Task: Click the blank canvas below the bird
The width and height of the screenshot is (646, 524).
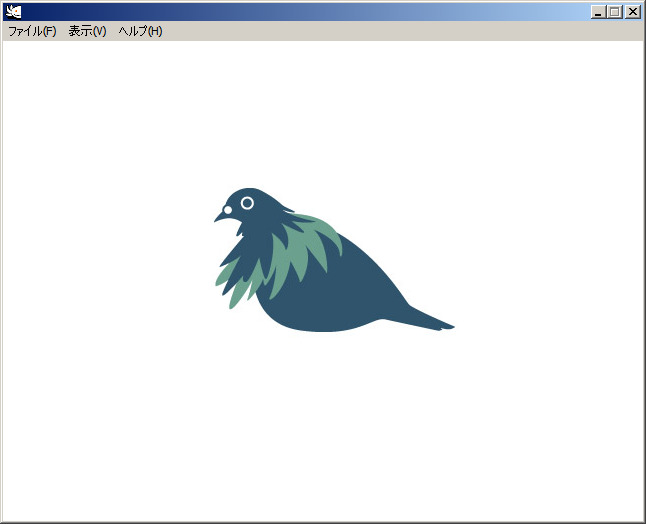Action: 322,430
